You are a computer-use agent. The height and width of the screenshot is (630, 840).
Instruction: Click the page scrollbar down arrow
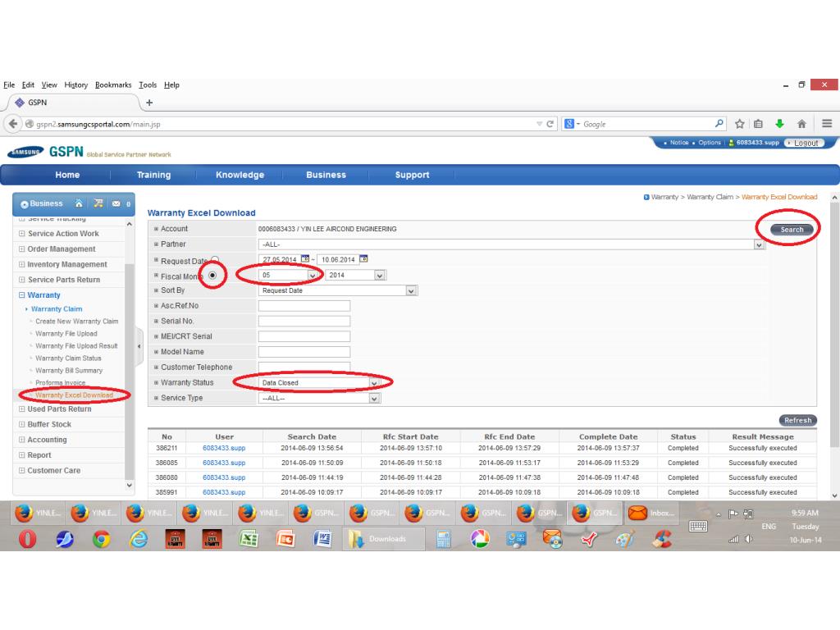[834, 495]
